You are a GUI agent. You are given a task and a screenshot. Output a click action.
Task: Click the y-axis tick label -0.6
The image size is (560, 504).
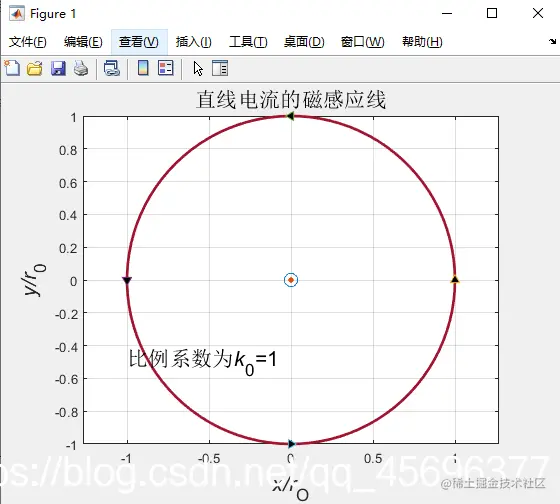[66, 379]
